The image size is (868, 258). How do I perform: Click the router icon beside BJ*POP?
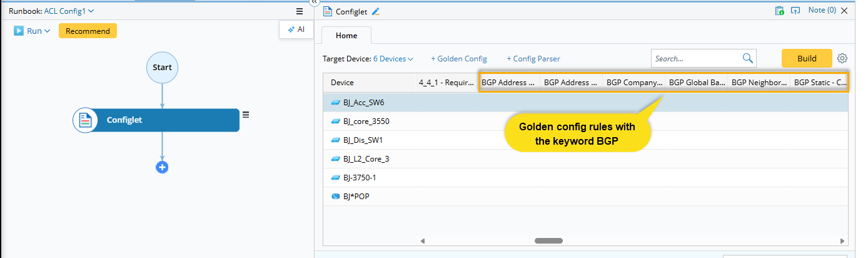pos(335,196)
